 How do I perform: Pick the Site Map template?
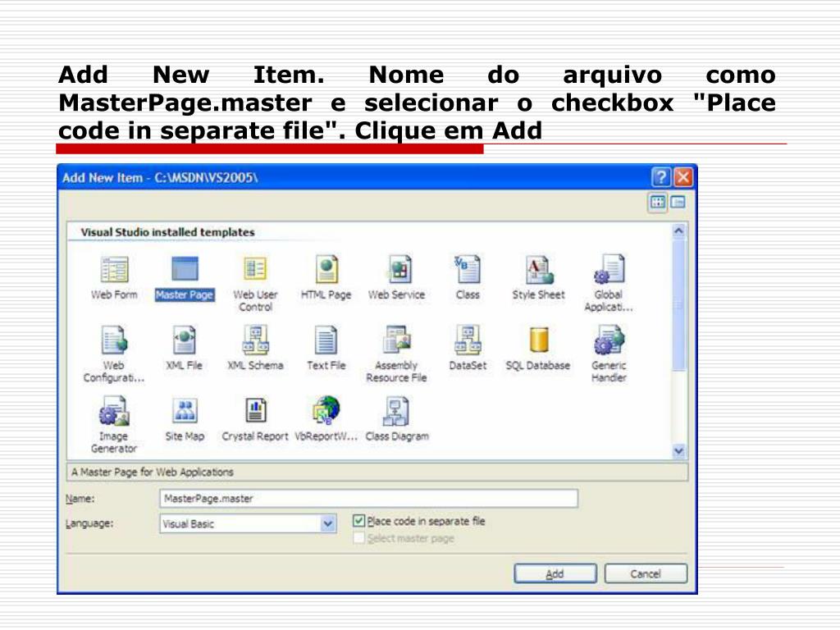185,412
